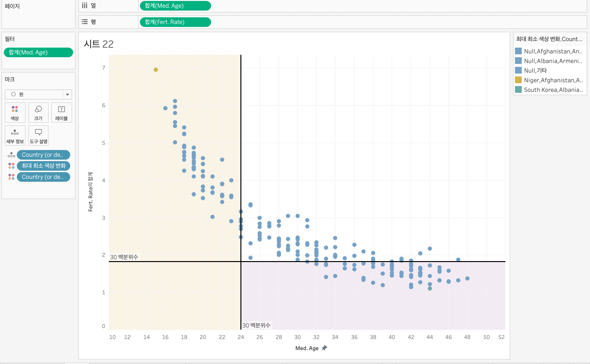Click the dropdown arrow of the mark type selector

tap(68, 94)
